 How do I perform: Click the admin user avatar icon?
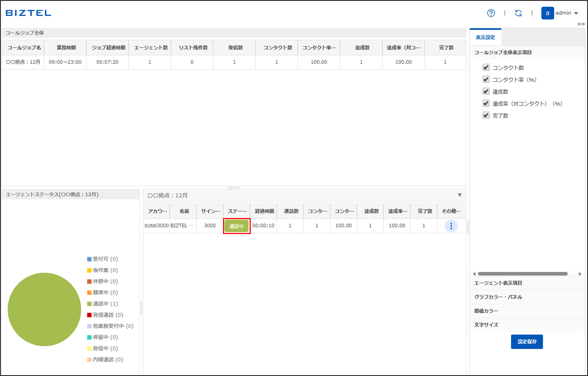pyautogui.click(x=547, y=13)
